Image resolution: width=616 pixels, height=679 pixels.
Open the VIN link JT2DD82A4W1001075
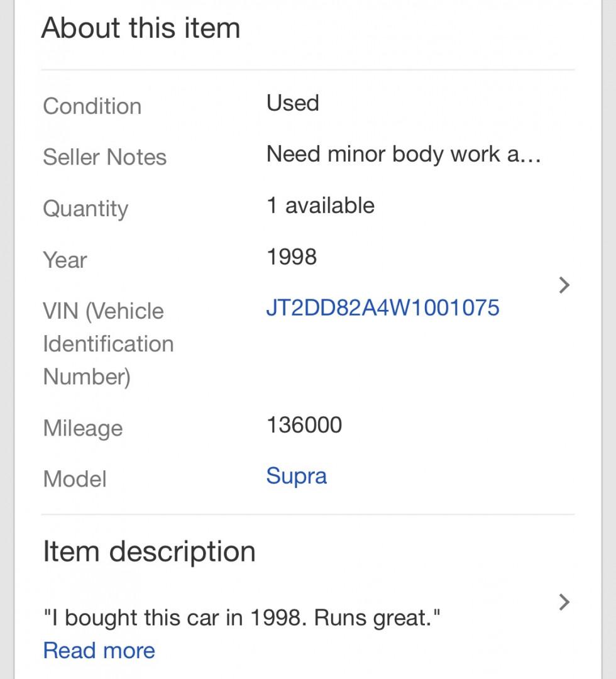382,308
